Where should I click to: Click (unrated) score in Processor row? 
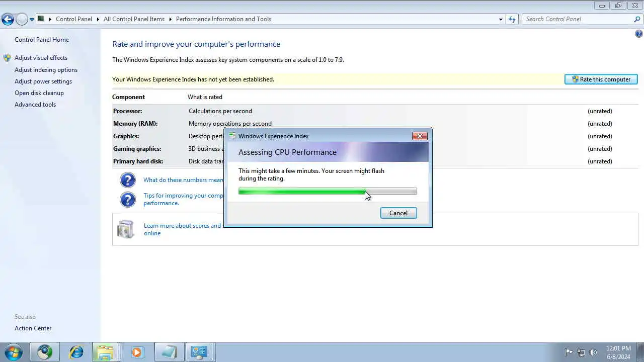click(600, 111)
